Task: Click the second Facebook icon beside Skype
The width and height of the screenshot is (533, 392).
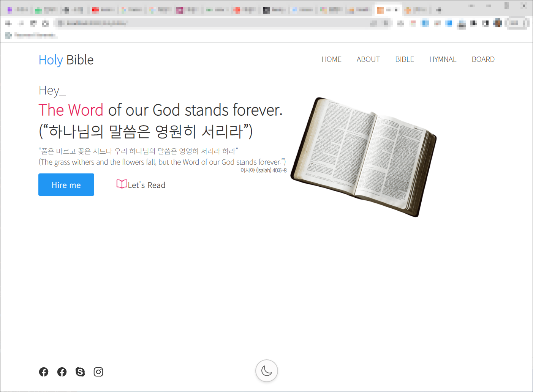Action: [62, 372]
